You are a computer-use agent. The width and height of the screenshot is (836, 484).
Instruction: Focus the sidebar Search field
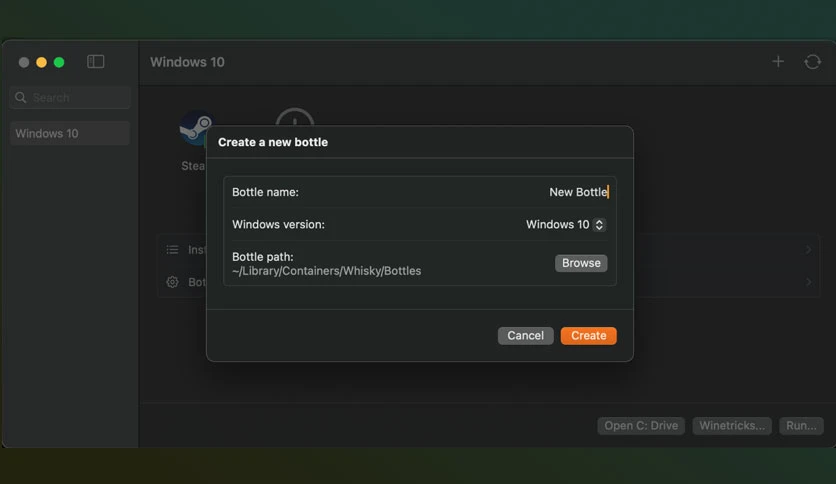click(x=70, y=98)
